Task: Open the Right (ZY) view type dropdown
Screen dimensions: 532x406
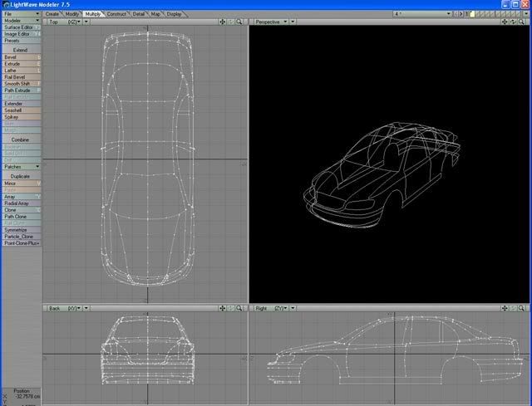Action: point(272,308)
